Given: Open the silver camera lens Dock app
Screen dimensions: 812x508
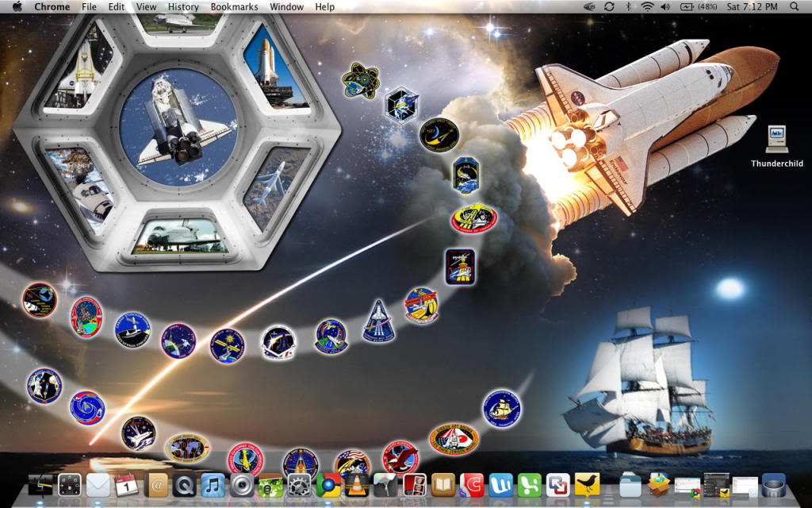Looking at the screenshot, I should (x=241, y=485).
